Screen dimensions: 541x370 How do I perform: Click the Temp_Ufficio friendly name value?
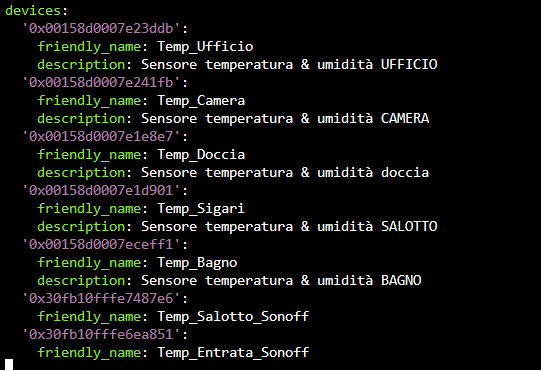coord(205,46)
